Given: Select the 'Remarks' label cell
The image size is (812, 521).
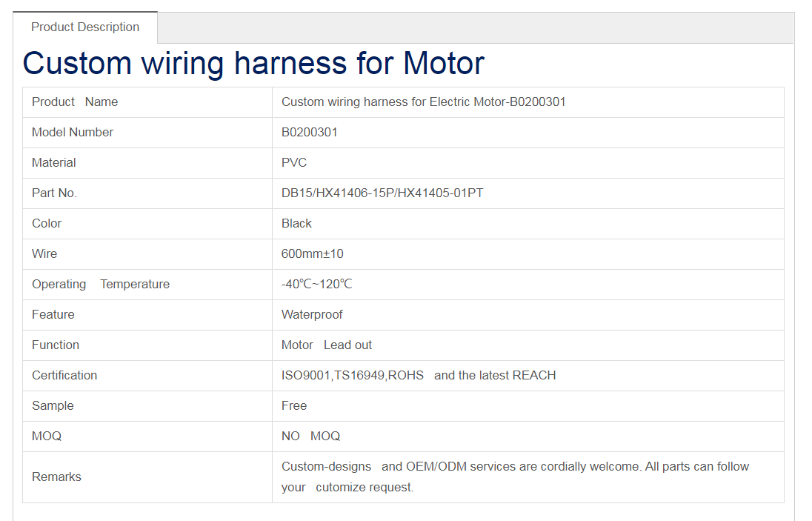Looking at the screenshot, I should click(x=56, y=477).
